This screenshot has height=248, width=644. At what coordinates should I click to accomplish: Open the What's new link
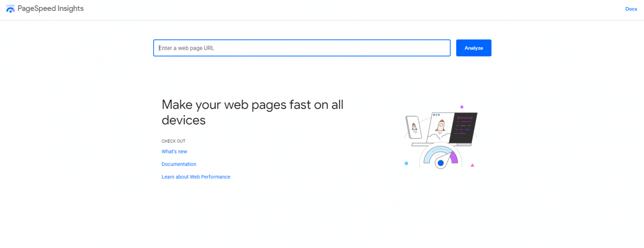click(174, 151)
